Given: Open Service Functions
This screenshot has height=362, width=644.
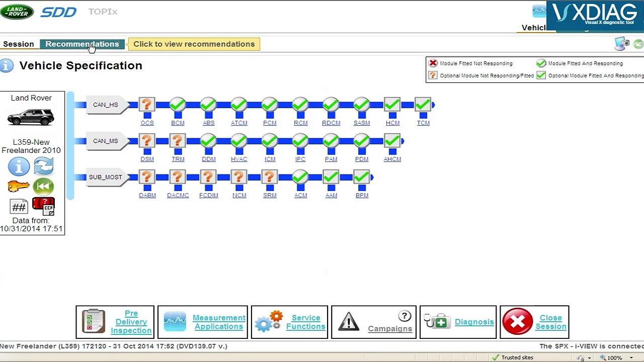Looking at the screenshot, I should [x=289, y=322].
